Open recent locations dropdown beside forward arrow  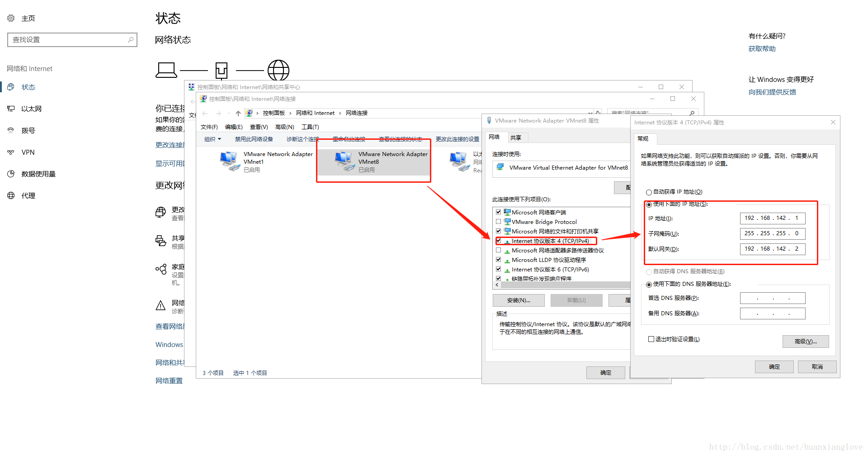pos(229,113)
